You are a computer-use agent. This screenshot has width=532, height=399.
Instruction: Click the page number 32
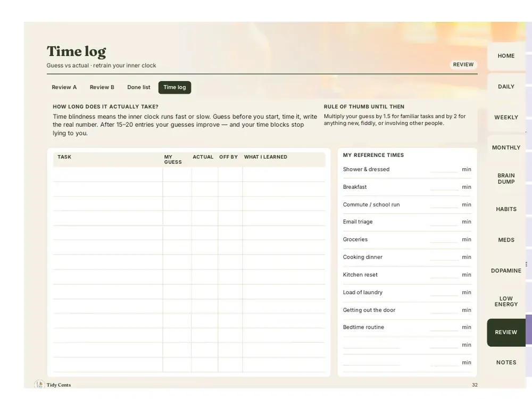(x=475, y=385)
